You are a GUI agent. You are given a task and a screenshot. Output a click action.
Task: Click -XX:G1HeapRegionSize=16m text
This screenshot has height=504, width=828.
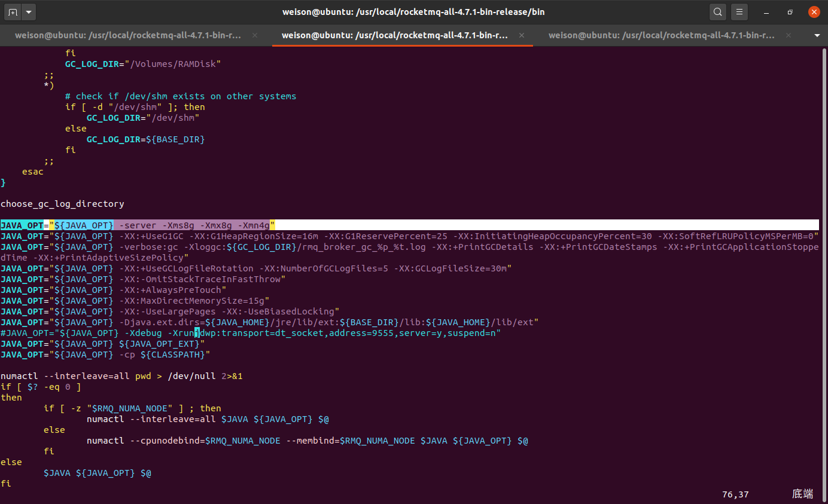coord(254,236)
